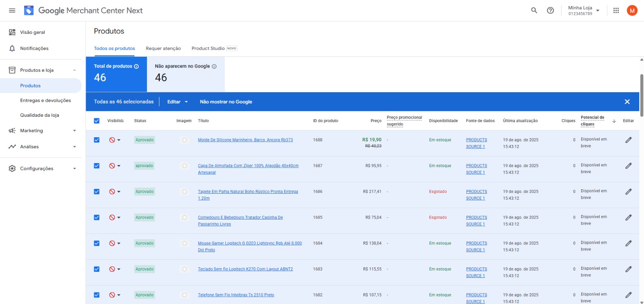
Task: Open the hamburger main menu
Action: click(x=12, y=10)
